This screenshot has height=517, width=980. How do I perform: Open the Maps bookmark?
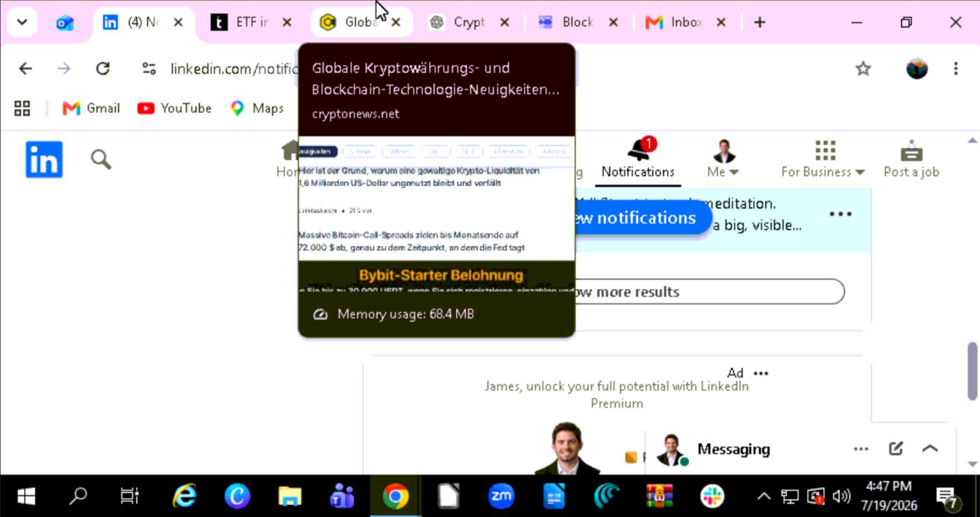[257, 109]
